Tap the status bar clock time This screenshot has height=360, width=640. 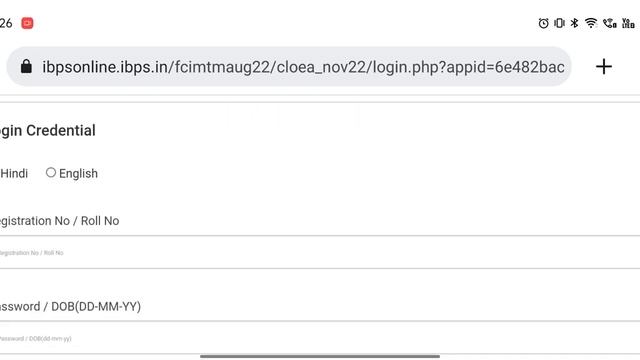point(6,23)
